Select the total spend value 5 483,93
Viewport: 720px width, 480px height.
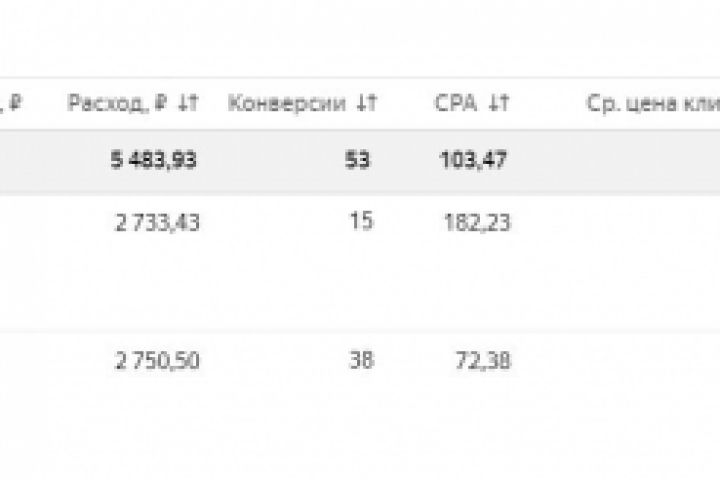(153, 161)
